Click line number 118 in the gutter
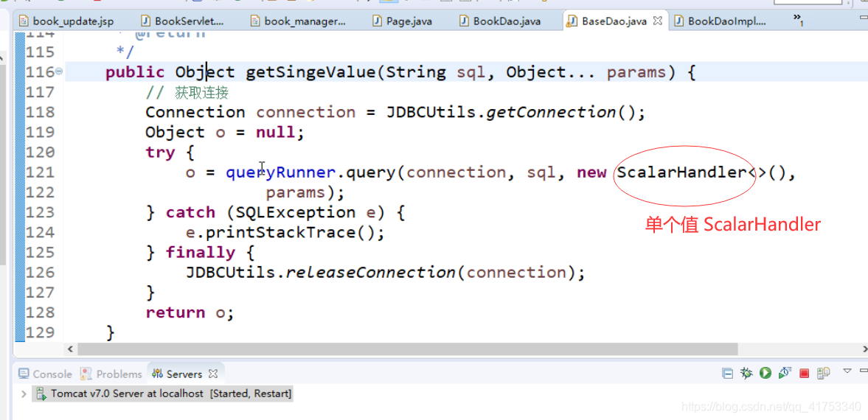 [x=41, y=112]
